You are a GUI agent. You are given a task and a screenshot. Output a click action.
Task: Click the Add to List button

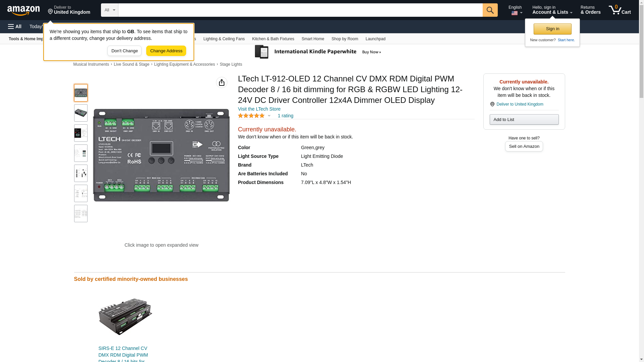(524, 120)
